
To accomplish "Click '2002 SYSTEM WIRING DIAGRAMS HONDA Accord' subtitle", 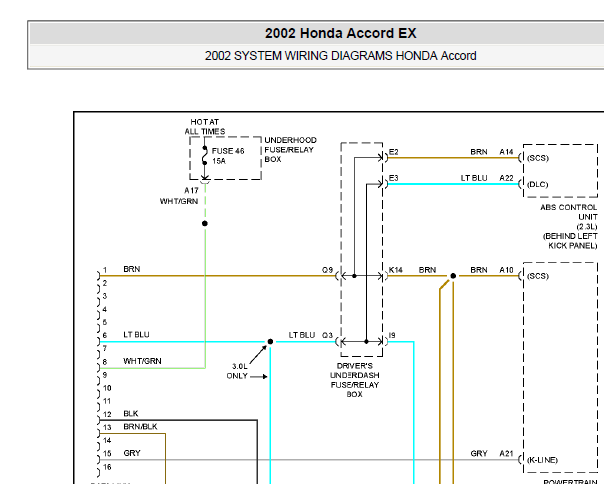I will click(x=341, y=56).
